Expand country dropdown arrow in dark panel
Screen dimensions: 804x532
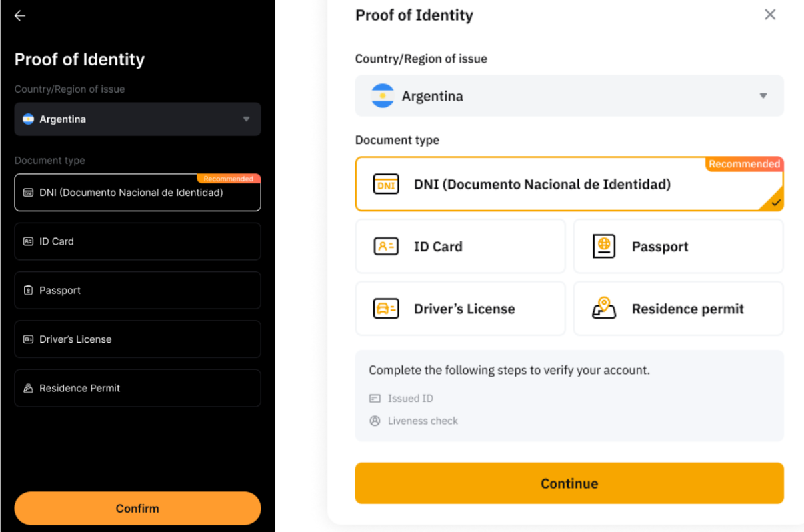pyautogui.click(x=246, y=119)
